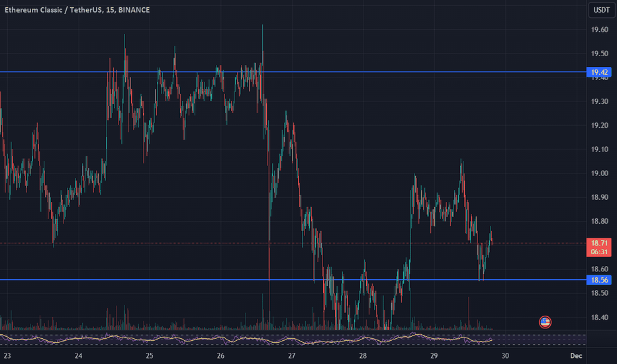Click the 18.80 price axis label
Image resolution: width=617 pixels, height=364 pixels.
coord(599,221)
